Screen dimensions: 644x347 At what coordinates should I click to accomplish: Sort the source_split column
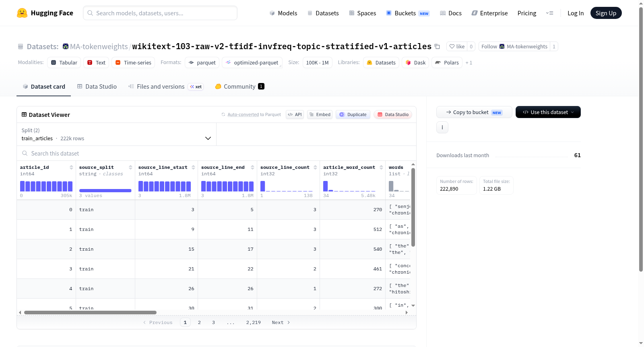(x=130, y=167)
